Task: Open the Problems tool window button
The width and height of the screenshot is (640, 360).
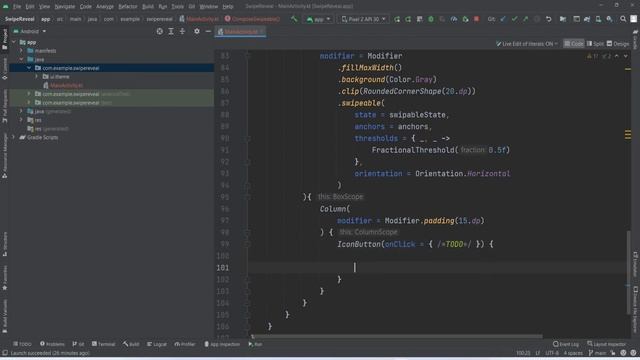Action: coord(52,344)
